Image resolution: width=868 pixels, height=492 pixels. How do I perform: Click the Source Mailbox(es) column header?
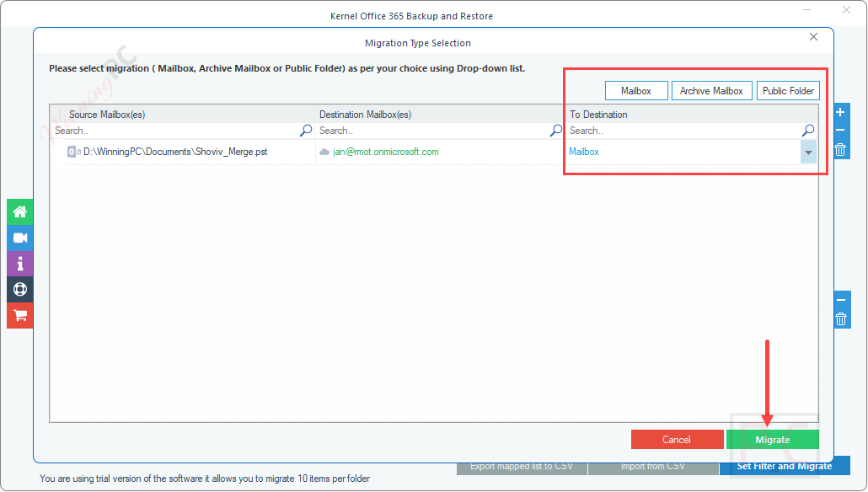107,115
